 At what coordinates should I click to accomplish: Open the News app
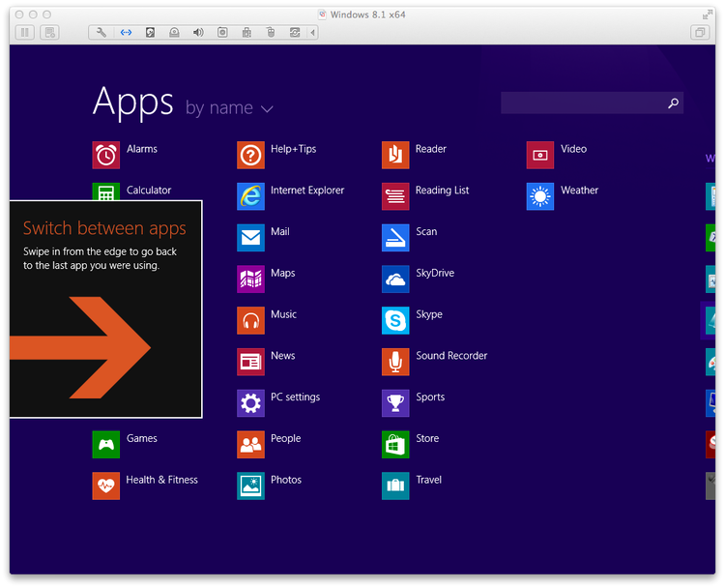(x=250, y=362)
